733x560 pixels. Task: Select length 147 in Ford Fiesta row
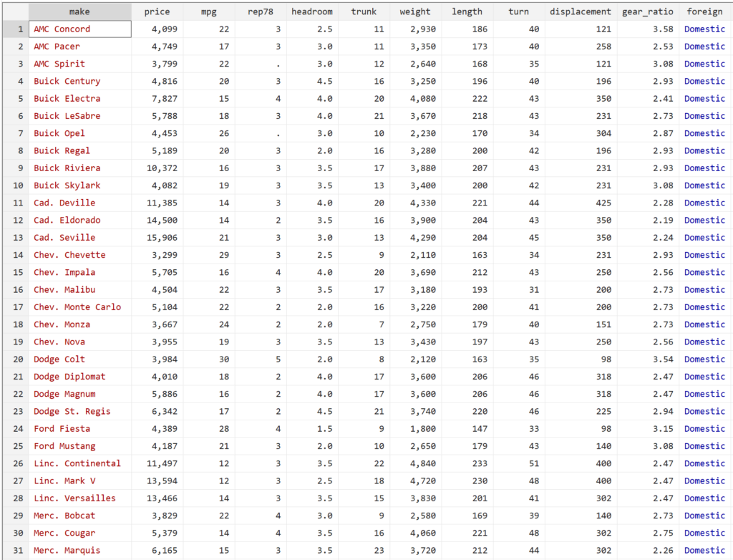[x=467, y=428]
